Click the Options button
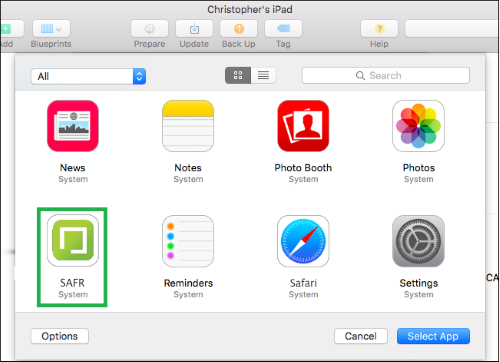Image resolution: width=500 pixels, height=362 pixels. 60,336
